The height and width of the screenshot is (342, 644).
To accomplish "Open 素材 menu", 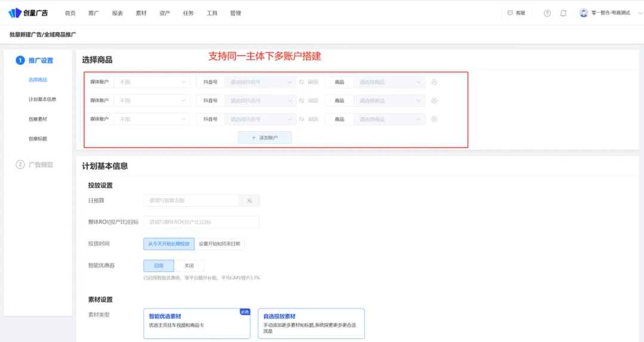I will (x=141, y=13).
